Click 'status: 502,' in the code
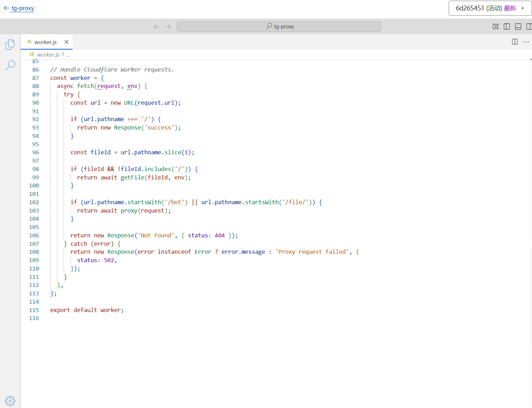This screenshot has width=532, height=408. [97, 260]
